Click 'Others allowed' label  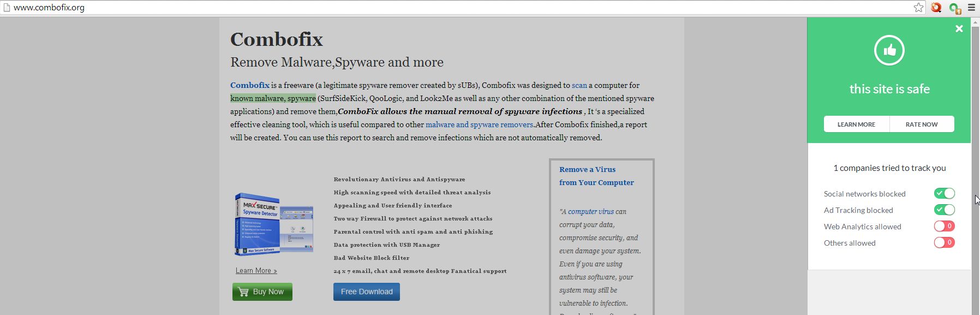(x=850, y=243)
